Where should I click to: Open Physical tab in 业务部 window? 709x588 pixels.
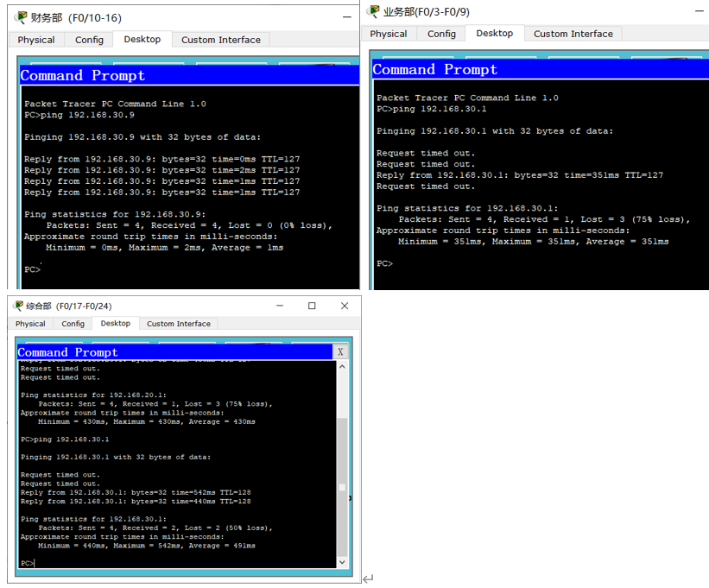389,34
